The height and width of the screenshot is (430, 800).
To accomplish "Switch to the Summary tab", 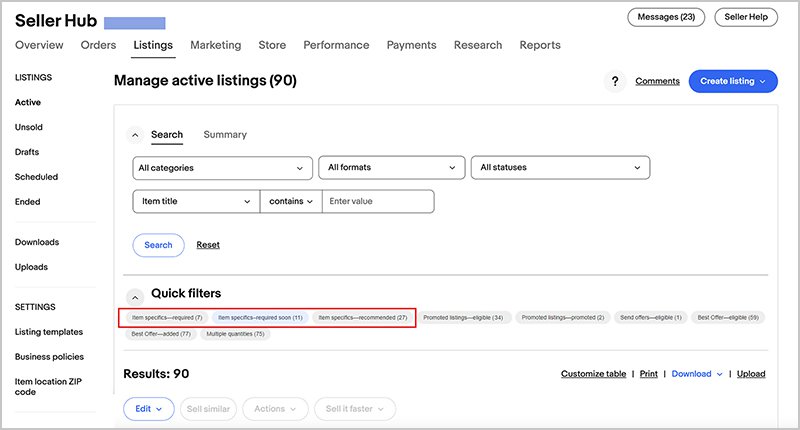I will pyautogui.click(x=225, y=135).
